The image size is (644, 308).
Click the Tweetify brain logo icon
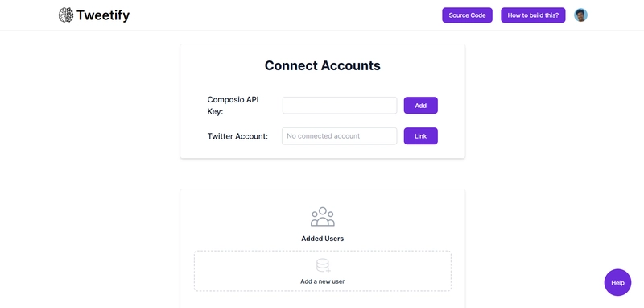66,15
